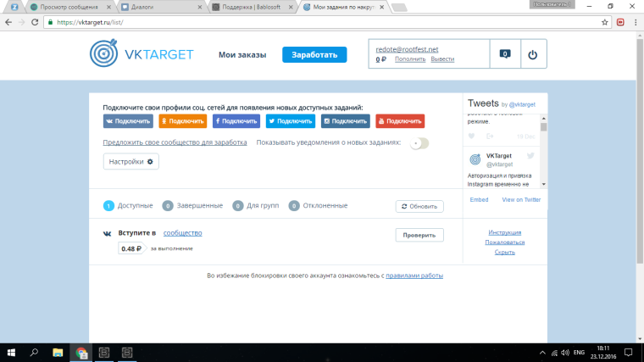The height and width of the screenshot is (362, 644).
Task: Refresh task list with Обновить button
Action: [x=419, y=206]
